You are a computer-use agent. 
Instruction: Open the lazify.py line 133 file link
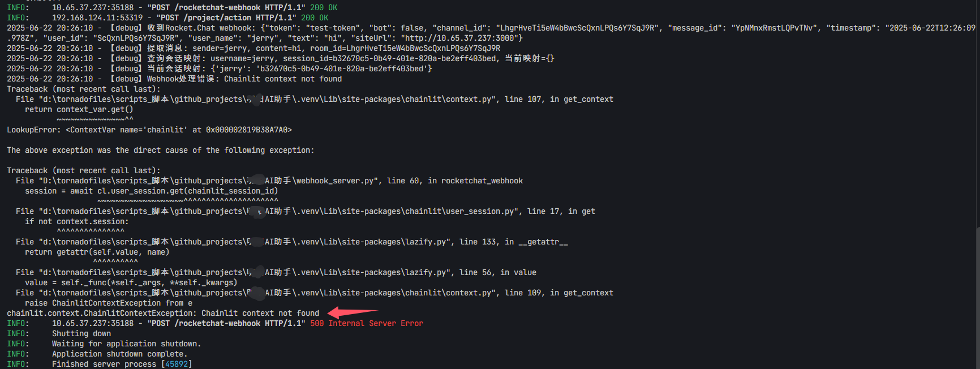click(244, 242)
